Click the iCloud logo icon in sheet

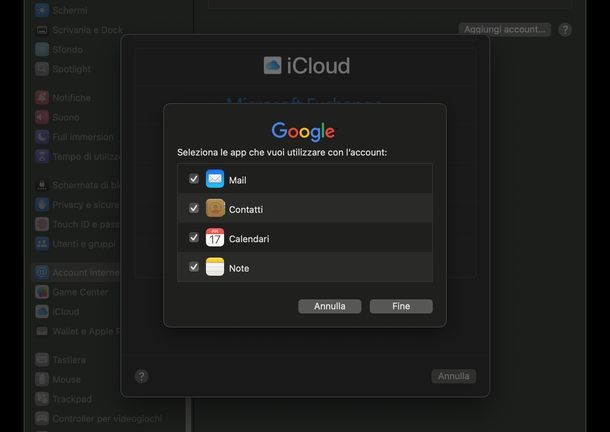pyautogui.click(x=272, y=65)
